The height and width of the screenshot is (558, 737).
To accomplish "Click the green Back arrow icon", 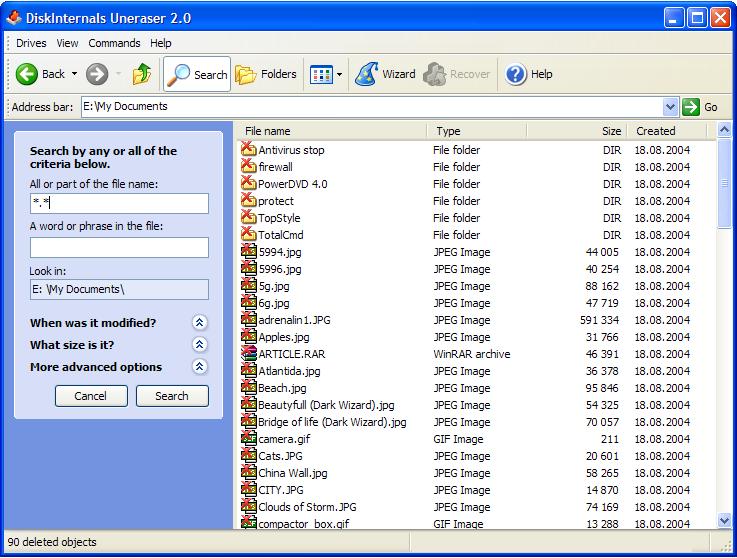I will click(26, 74).
